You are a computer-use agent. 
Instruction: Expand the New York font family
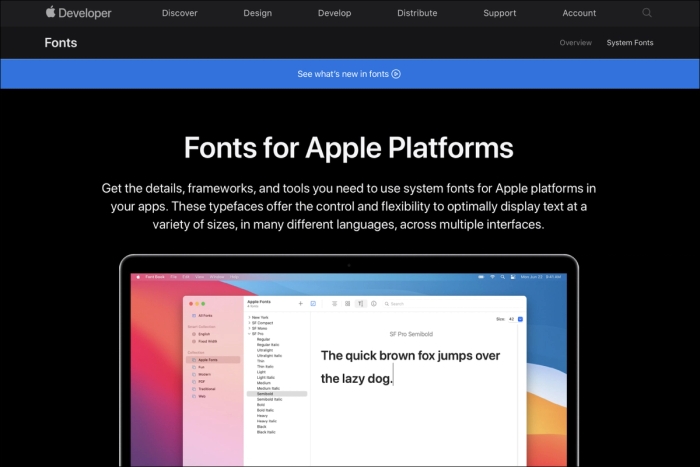pyautogui.click(x=249, y=317)
